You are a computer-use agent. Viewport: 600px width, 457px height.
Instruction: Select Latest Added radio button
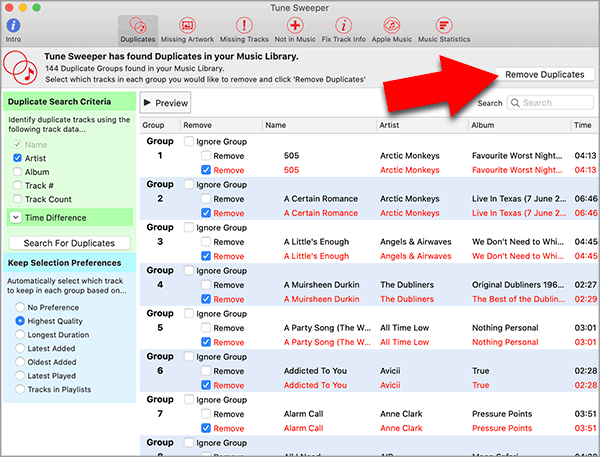(x=20, y=348)
